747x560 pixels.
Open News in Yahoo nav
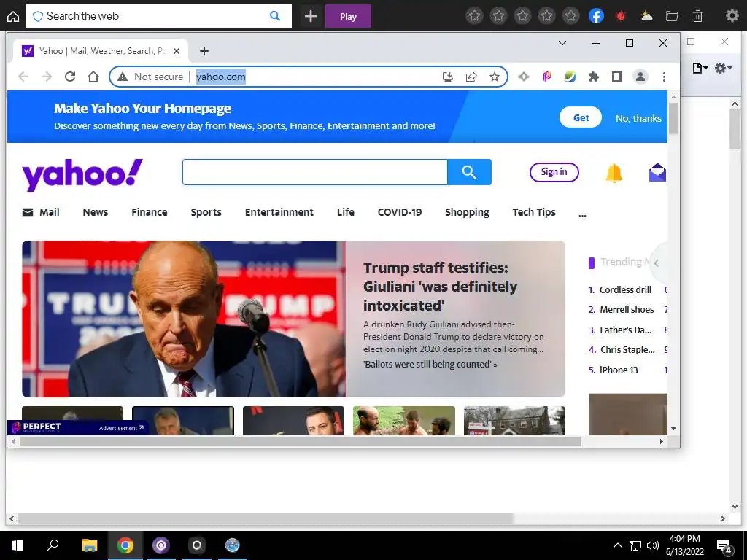(96, 212)
